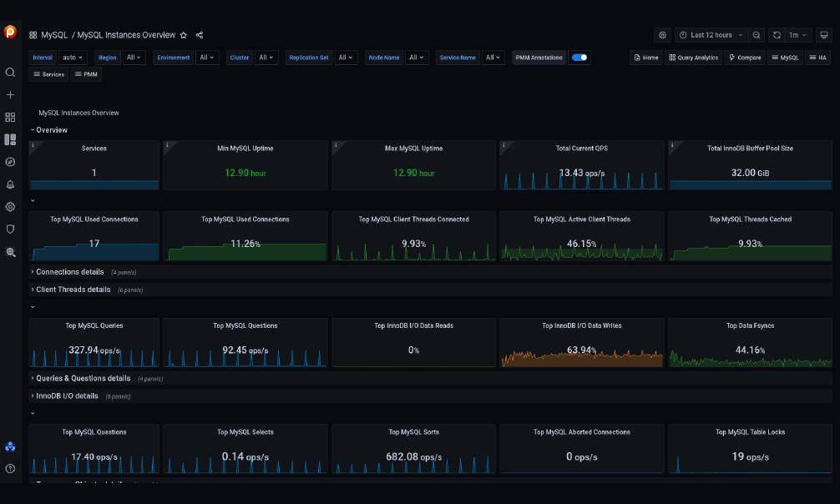Viewport: 840px width, 504px height.
Task: Open the server admin shield icon
Action: [x=10, y=229]
